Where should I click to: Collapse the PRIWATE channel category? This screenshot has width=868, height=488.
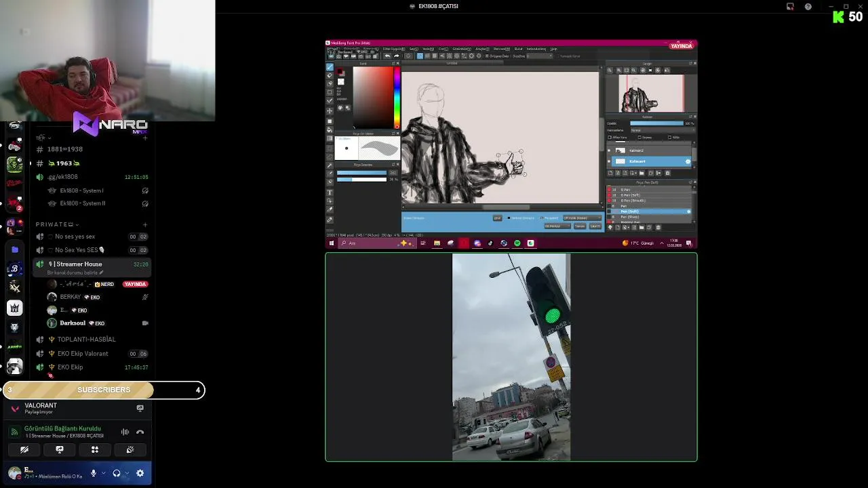57,224
